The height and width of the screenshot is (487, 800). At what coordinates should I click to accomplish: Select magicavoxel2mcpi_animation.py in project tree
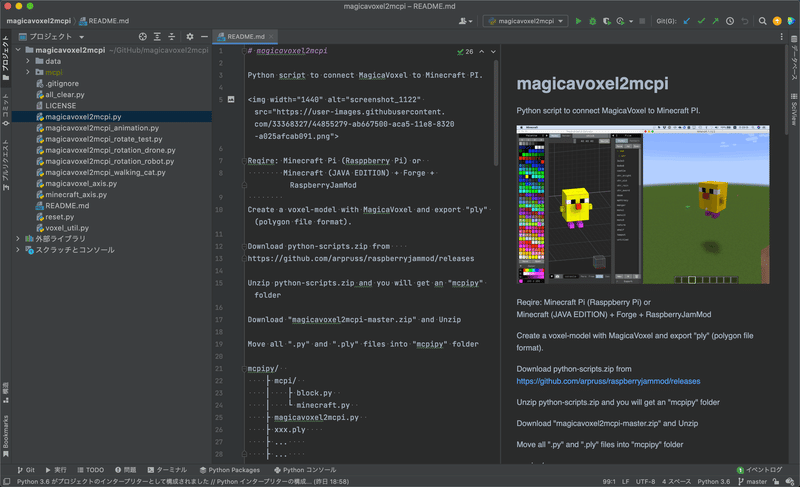[x=102, y=128]
